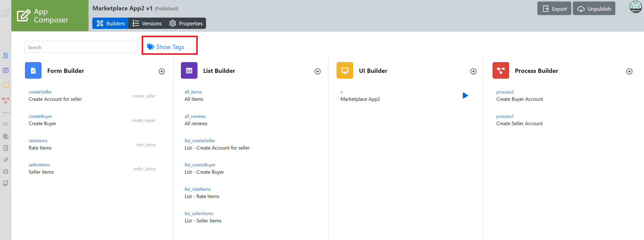Image resolution: width=644 pixels, height=240 pixels.
Task: Add a new process with plus icon
Action: (629, 71)
